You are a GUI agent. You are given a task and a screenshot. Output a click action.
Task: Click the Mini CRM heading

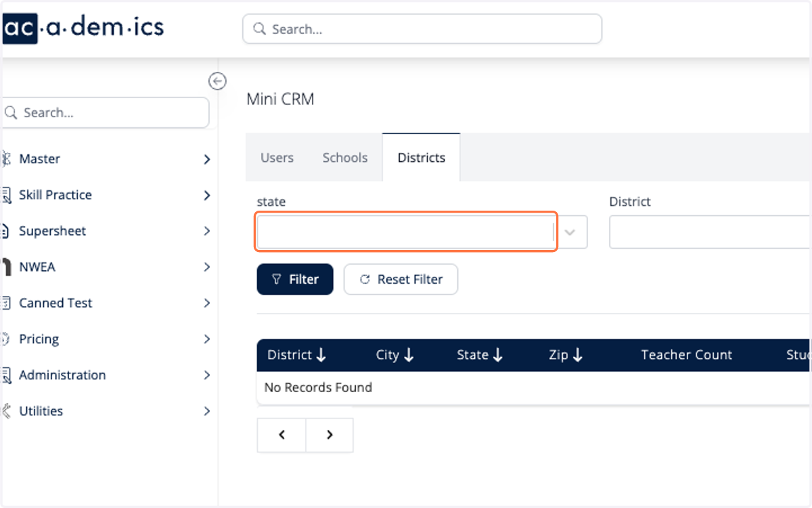coord(280,99)
